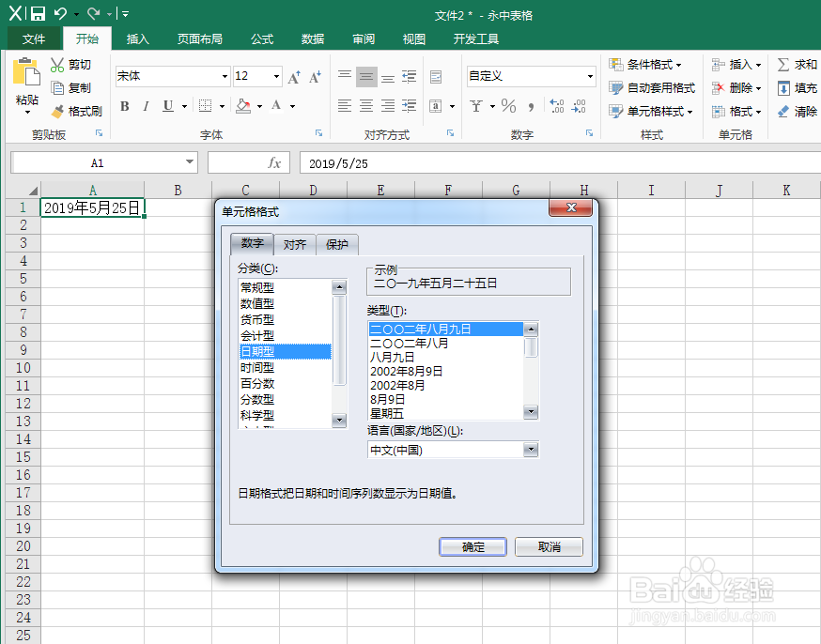Screen dimensions: 821x644
Task: Toggle bottom vertical alignment
Action: [388, 77]
